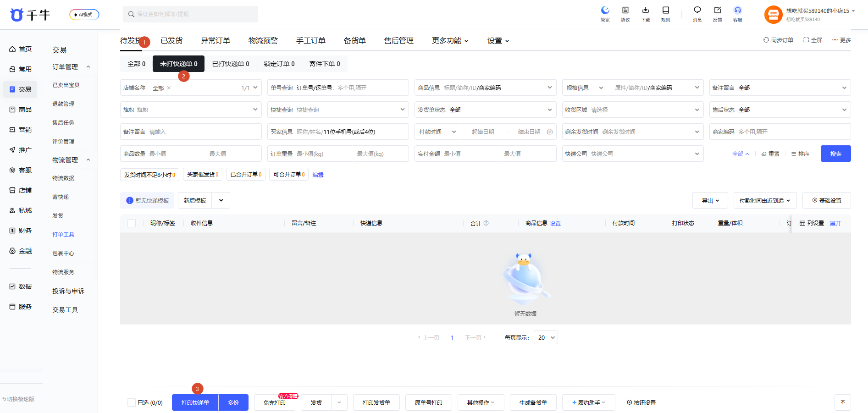The width and height of the screenshot is (868, 413).
Task: Open the 客服 headset icon
Action: click(x=738, y=11)
